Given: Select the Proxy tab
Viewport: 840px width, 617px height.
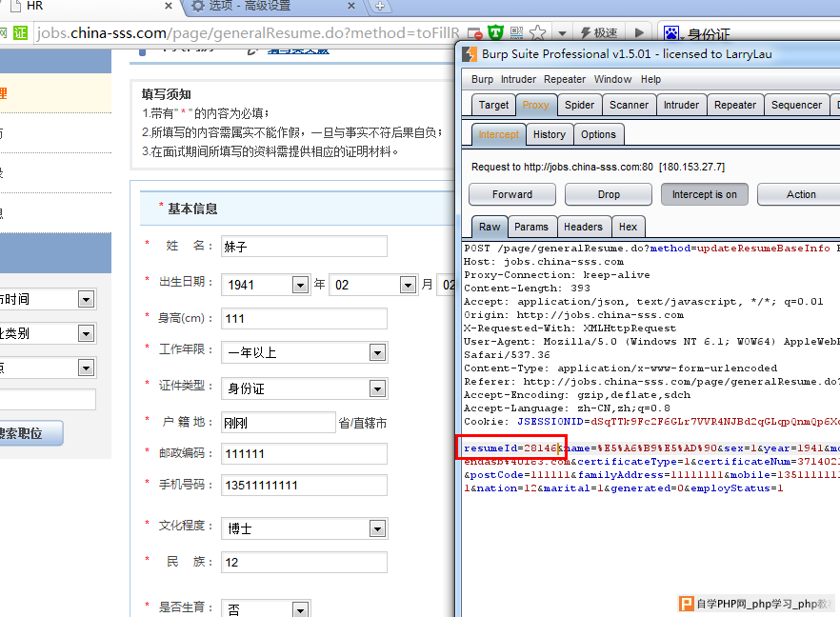Looking at the screenshot, I should (x=535, y=105).
